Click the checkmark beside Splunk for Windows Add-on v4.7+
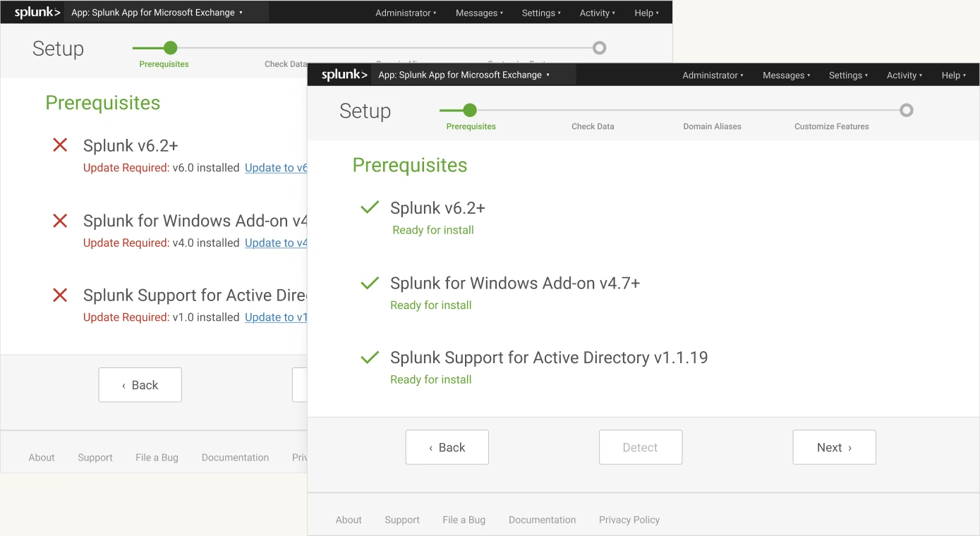This screenshot has width=980, height=536. (370, 283)
